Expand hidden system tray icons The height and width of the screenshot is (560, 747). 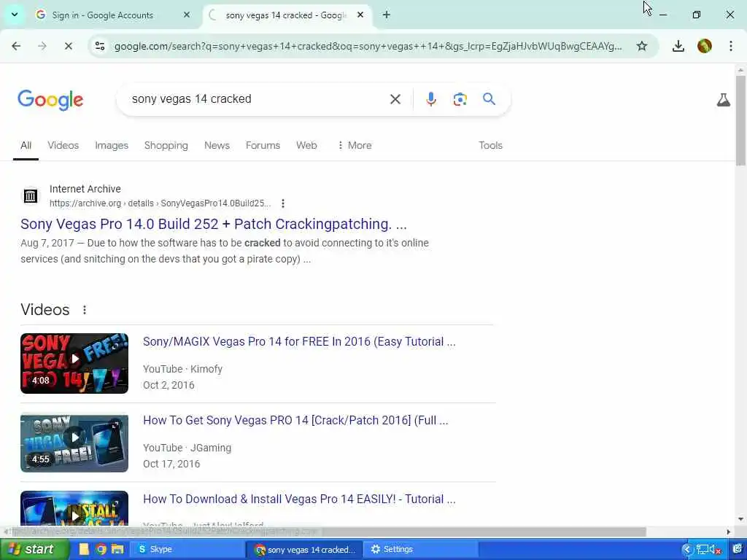tap(687, 550)
